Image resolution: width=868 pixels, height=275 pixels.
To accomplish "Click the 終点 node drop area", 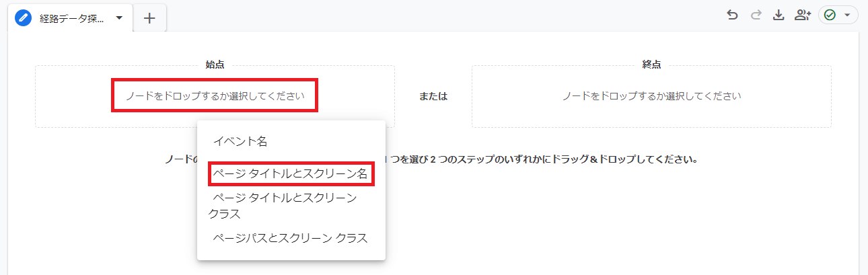I will [x=651, y=96].
